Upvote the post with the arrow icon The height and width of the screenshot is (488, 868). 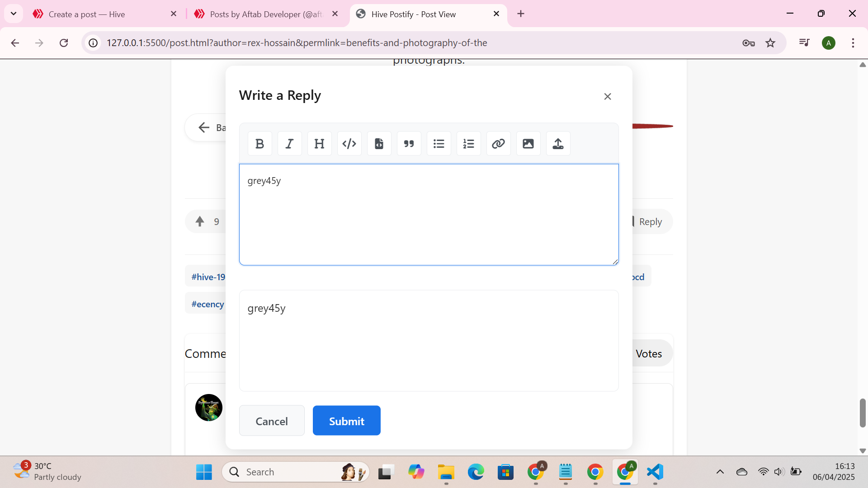200,221
